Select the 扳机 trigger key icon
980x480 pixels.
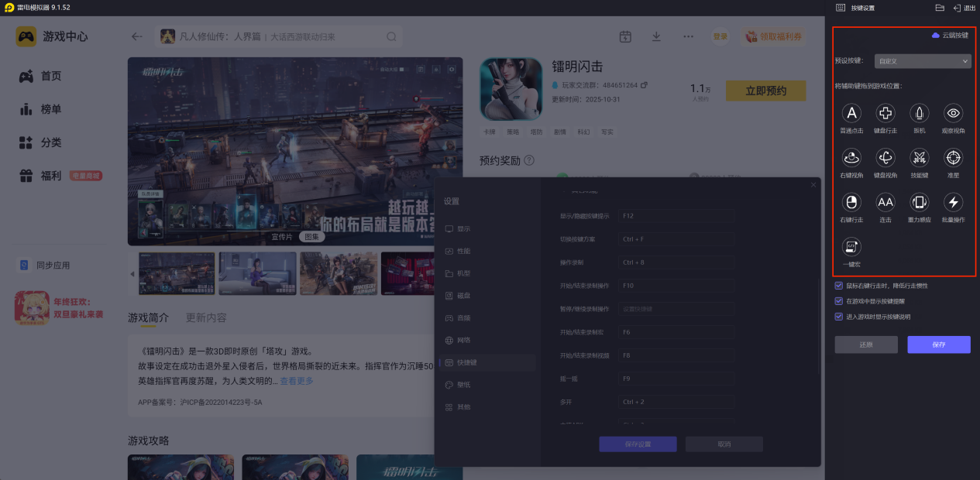coord(920,114)
